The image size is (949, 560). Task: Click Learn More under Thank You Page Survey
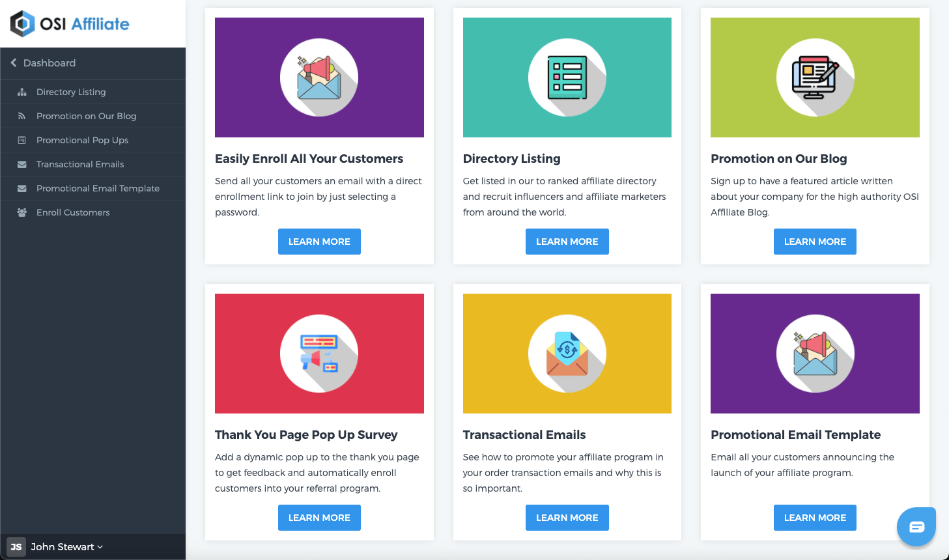pyautogui.click(x=319, y=518)
